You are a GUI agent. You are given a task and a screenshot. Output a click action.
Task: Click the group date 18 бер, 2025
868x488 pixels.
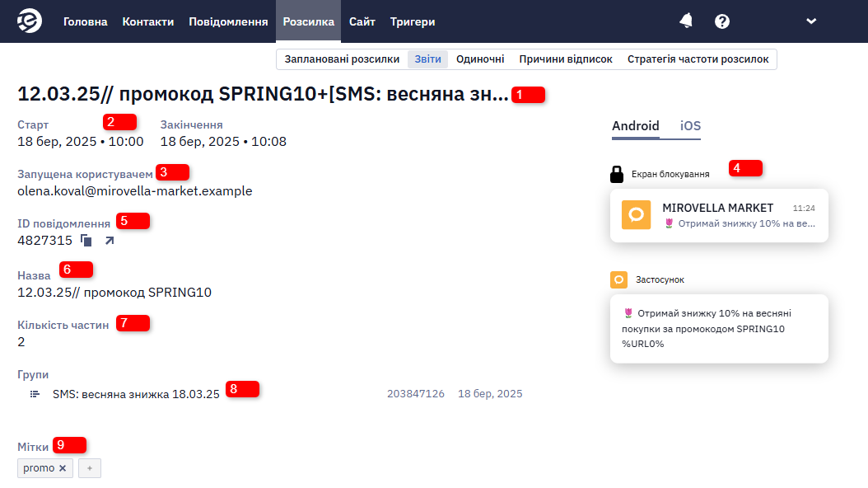pos(490,394)
